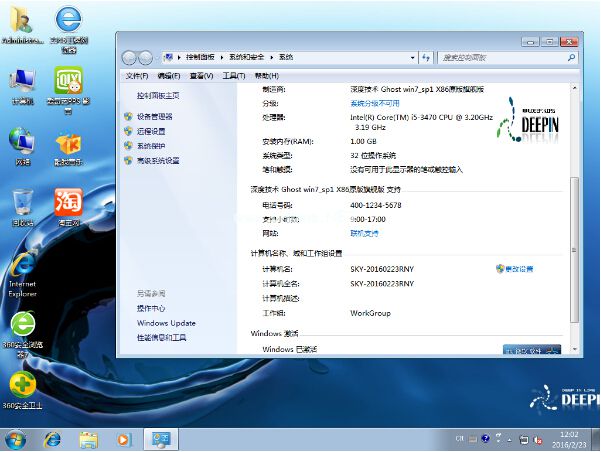
Task: Open the Network desktop icon
Action: tap(22, 146)
